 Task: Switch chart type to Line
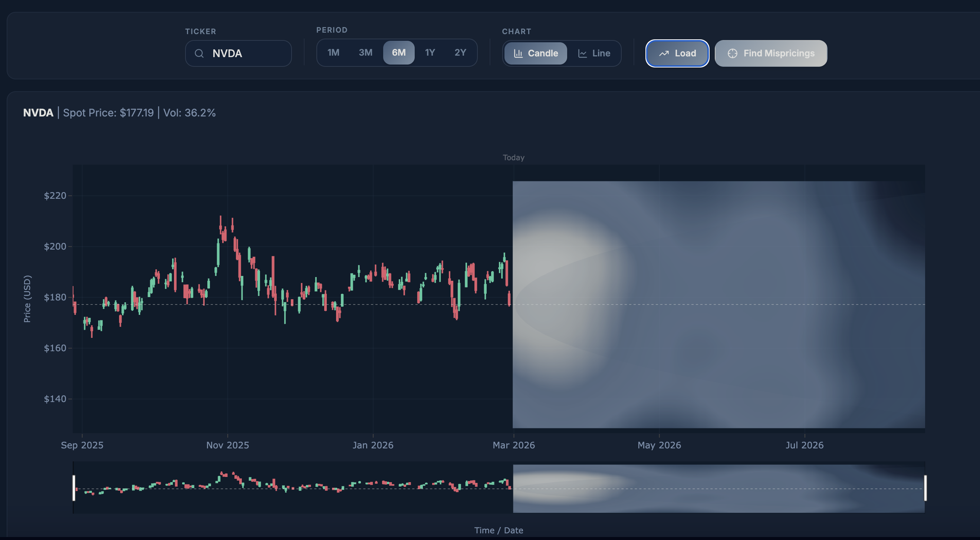coord(594,54)
